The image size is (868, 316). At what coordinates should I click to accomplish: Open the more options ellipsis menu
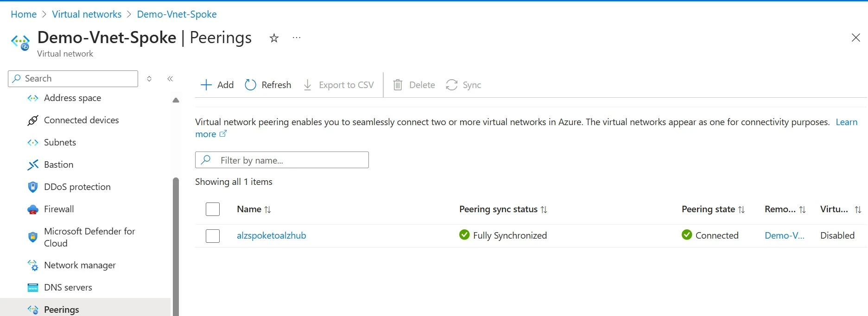297,38
